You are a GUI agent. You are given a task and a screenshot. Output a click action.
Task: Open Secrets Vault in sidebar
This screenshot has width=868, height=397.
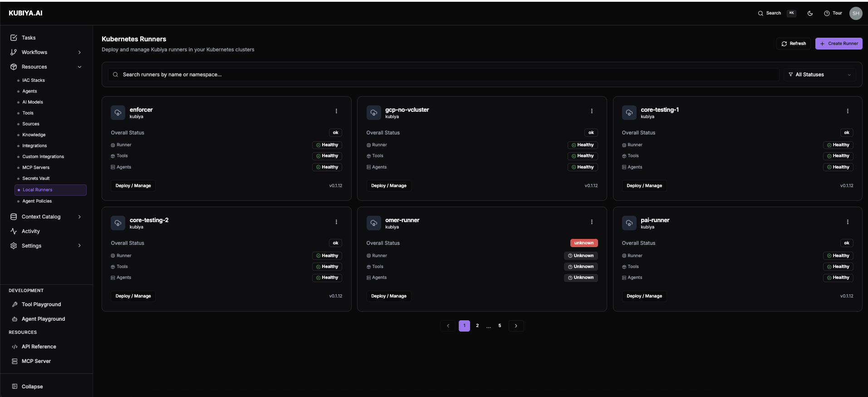point(36,179)
